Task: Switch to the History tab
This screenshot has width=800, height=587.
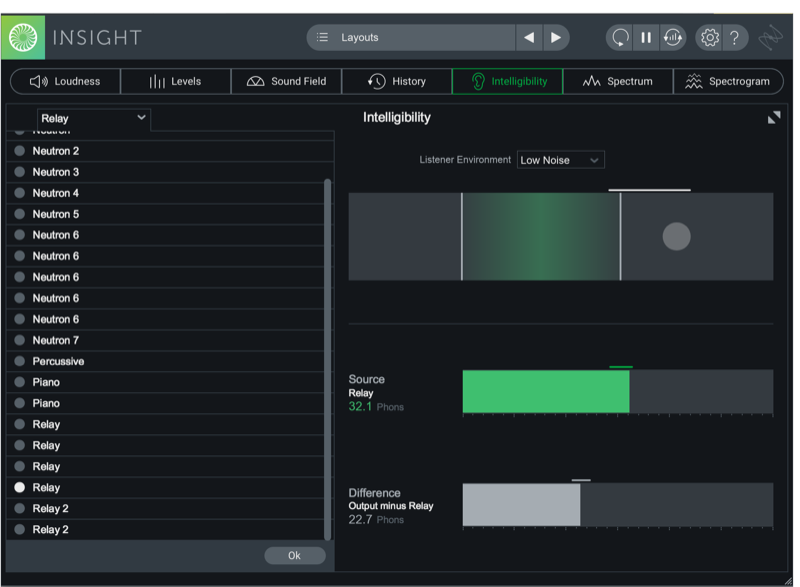Action: click(396, 82)
